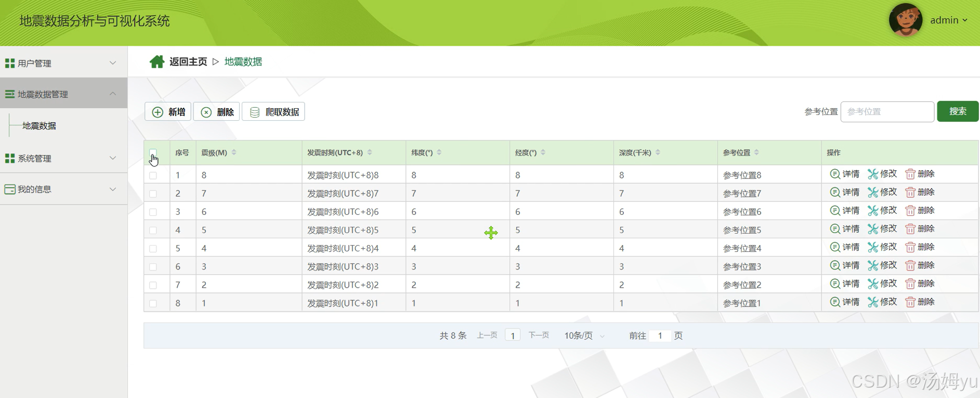Focus the 前往 page number input
980x398 pixels.
tap(660, 336)
